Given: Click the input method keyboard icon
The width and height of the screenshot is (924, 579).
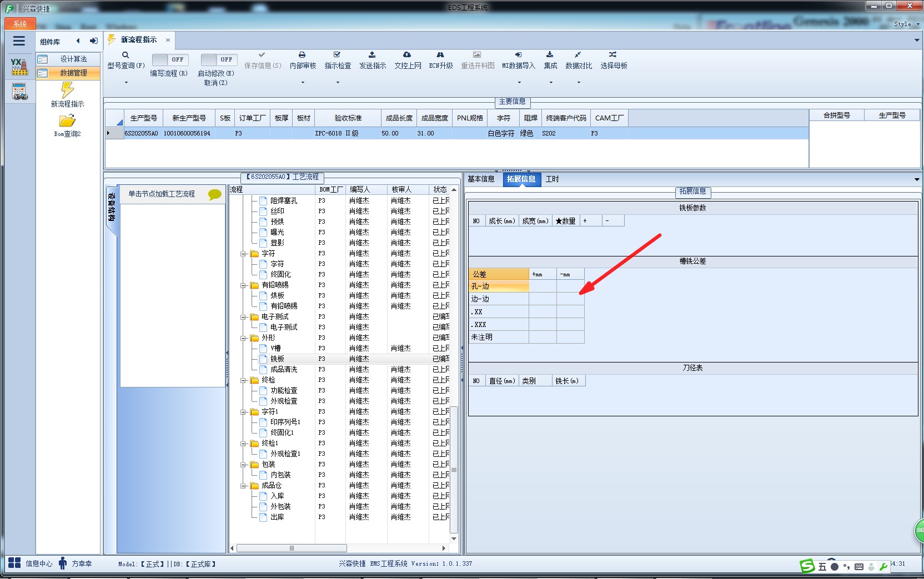Looking at the screenshot, I should (x=859, y=567).
